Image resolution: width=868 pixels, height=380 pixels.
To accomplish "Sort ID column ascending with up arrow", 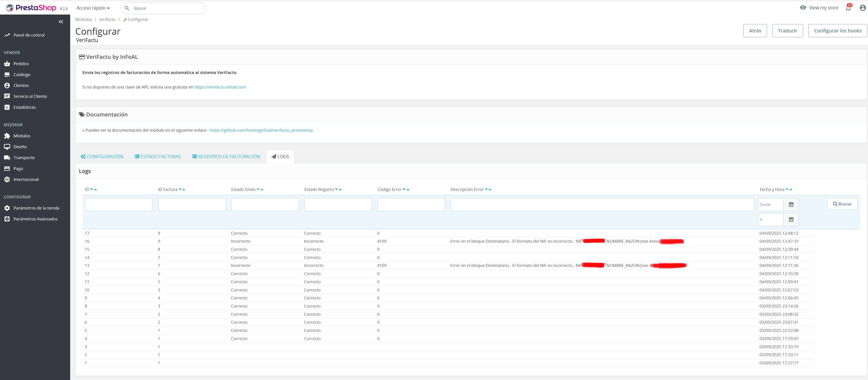I will [x=96, y=190].
